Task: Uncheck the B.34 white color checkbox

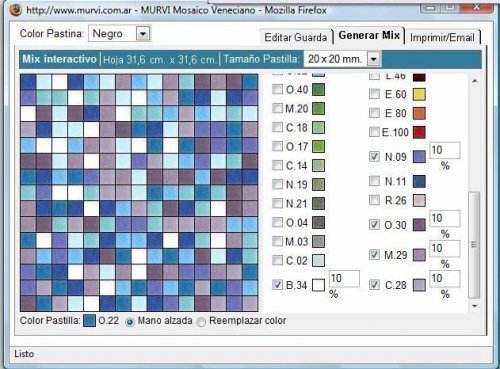Action: (x=277, y=285)
